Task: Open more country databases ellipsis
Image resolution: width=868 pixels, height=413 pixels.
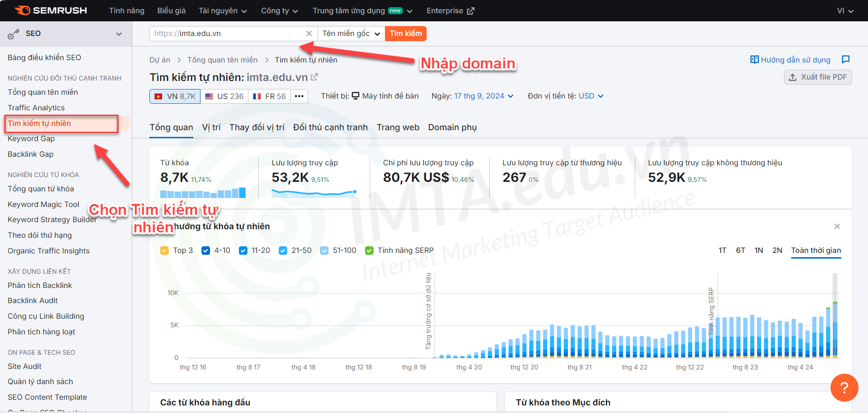Action: click(299, 96)
